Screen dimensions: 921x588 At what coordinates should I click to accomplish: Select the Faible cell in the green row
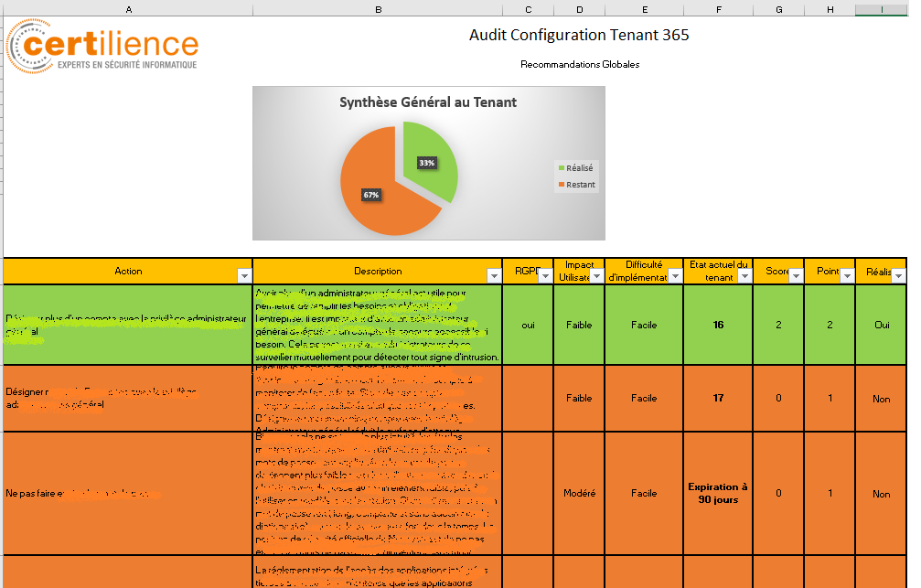pos(579,325)
